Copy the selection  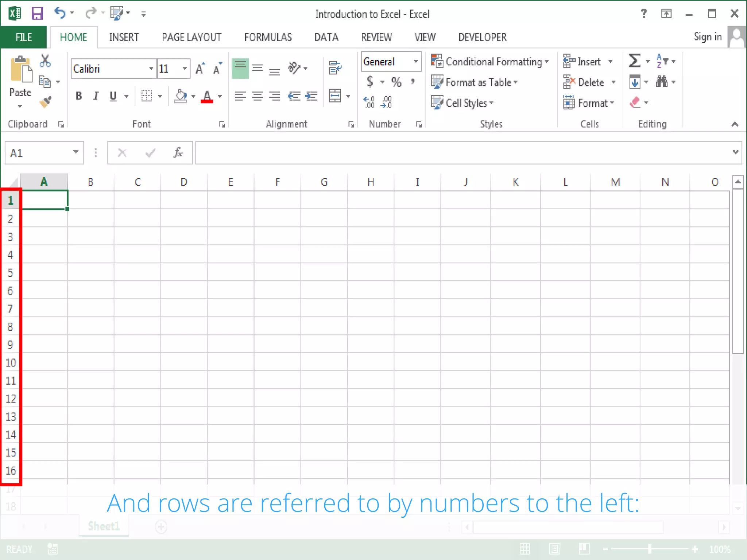[x=44, y=82]
